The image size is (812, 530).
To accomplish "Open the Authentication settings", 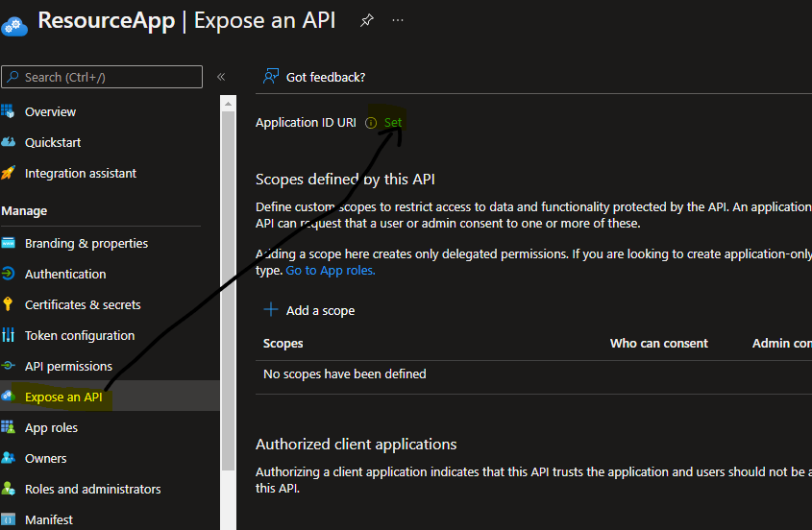I will point(65,274).
